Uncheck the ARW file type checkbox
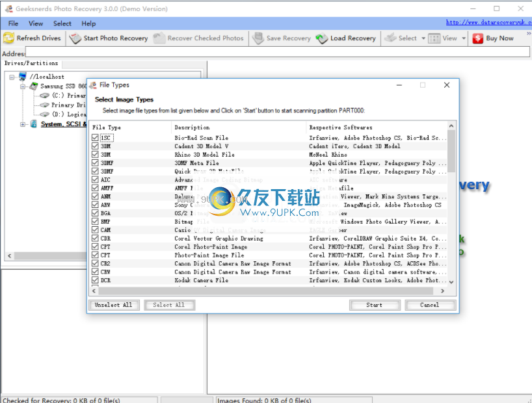The height and width of the screenshot is (403, 532). [x=95, y=205]
